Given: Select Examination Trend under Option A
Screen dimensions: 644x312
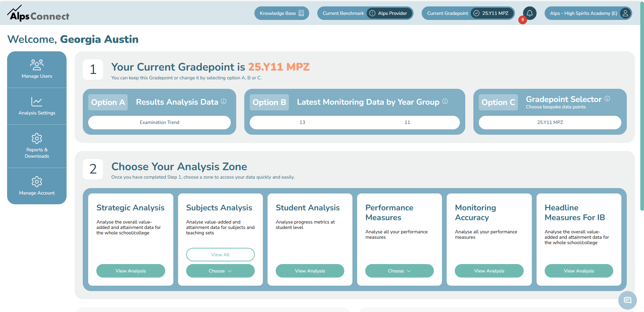Looking at the screenshot, I should pyautogui.click(x=159, y=122).
